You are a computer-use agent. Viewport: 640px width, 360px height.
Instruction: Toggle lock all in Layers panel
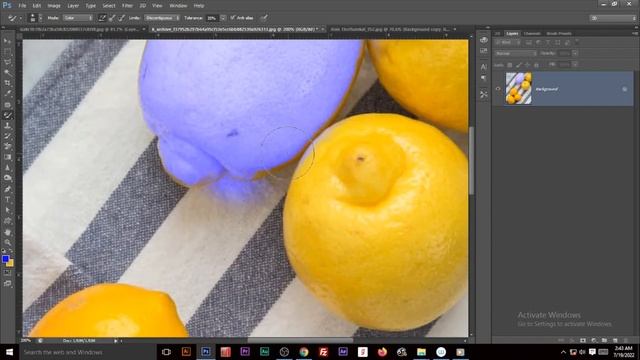[536, 64]
